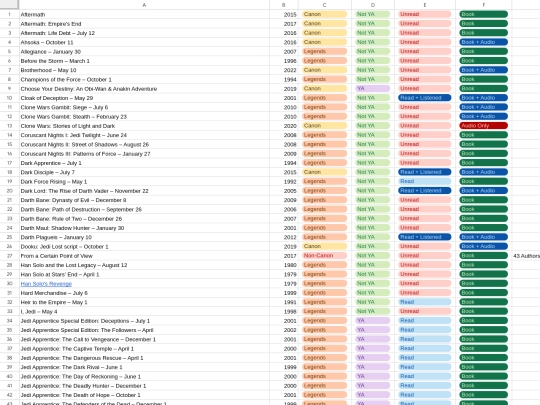Screen dimensions: 540x405
Task: Select cell 'Dark Apprentice – July 1'
Action: point(144,163)
